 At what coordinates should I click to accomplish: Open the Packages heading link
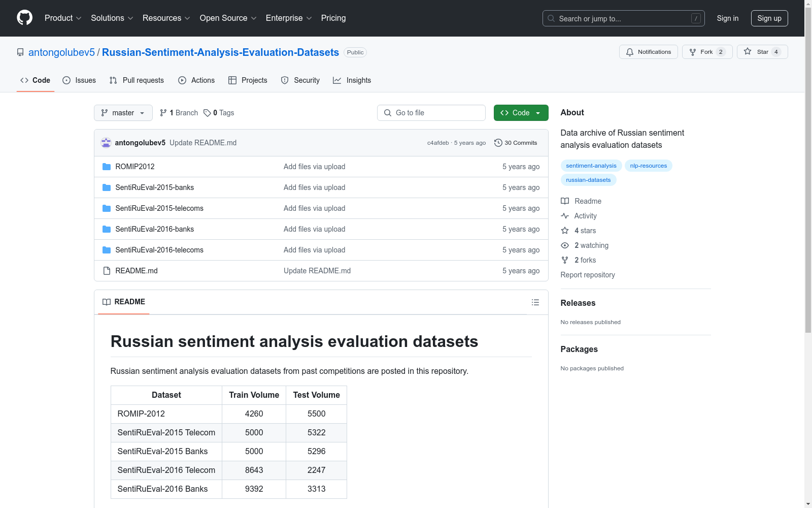579,349
